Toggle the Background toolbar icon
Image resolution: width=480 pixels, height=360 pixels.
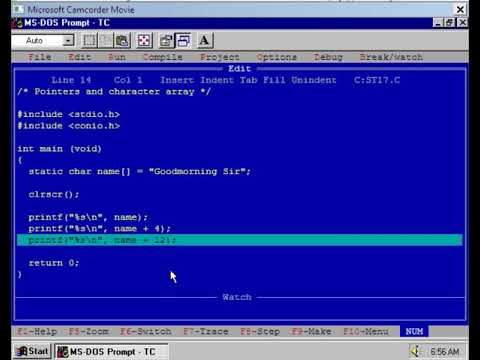click(183, 41)
